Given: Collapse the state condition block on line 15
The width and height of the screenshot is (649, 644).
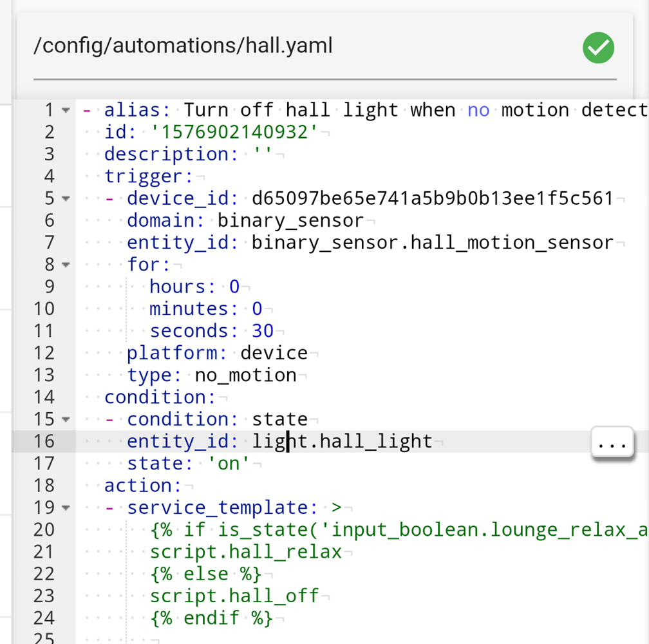Looking at the screenshot, I should tap(66, 419).
